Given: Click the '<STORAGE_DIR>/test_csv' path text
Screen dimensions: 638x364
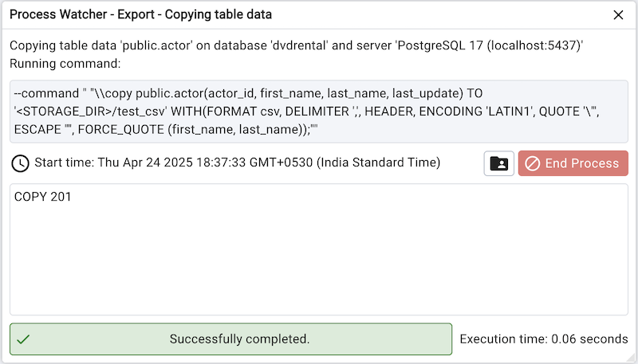Looking at the screenshot, I should (96, 111).
